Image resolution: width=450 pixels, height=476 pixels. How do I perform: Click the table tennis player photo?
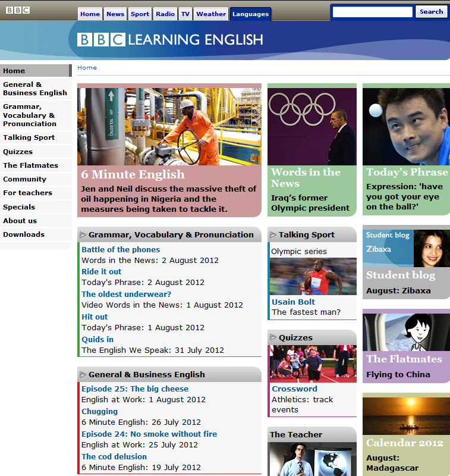click(x=407, y=127)
